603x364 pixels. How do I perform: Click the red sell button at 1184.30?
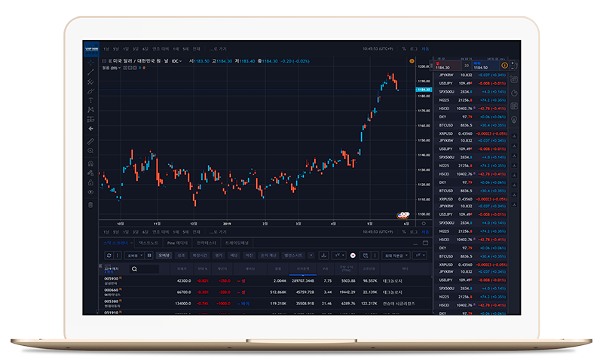447,66
